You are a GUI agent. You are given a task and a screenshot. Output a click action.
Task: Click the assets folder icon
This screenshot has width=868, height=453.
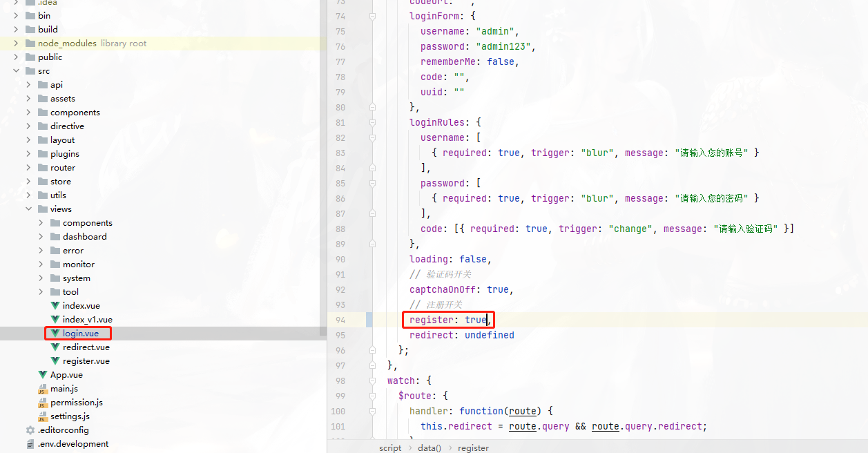coord(43,99)
